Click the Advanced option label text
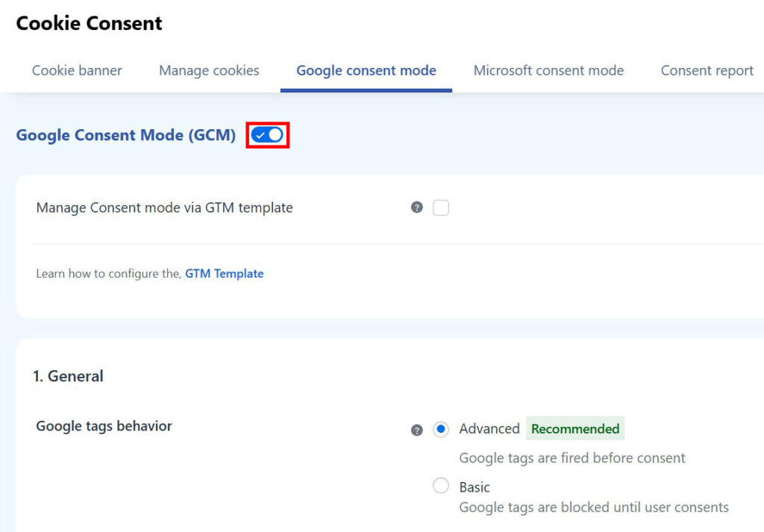The height and width of the screenshot is (532, 764). pyautogui.click(x=489, y=428)
